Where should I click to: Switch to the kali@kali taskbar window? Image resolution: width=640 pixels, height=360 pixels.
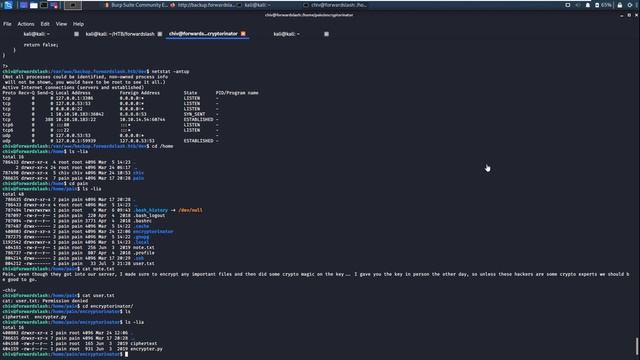click(x=254, y=5)
